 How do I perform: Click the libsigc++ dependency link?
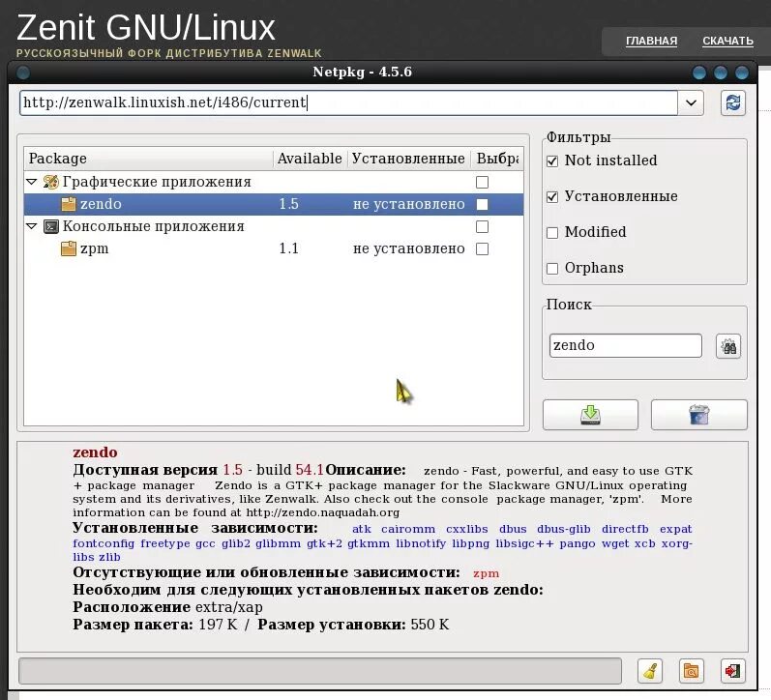pyautogui.click(x=524, y=543)
